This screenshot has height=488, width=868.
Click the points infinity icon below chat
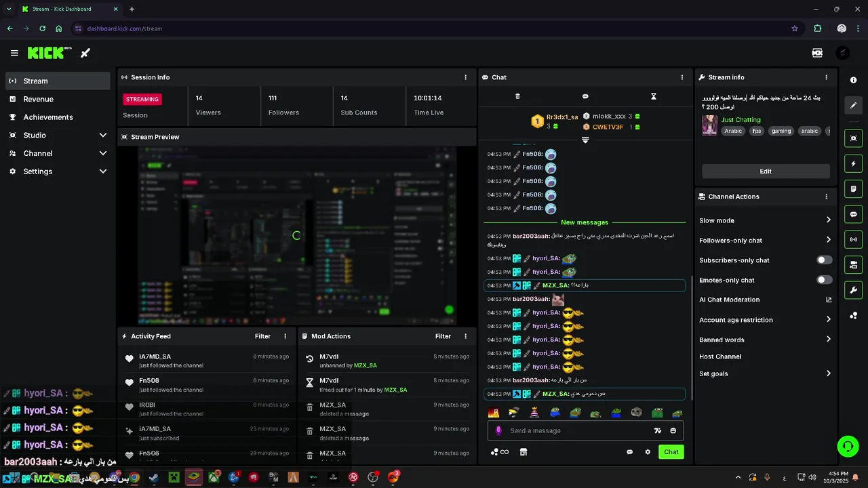500,452
